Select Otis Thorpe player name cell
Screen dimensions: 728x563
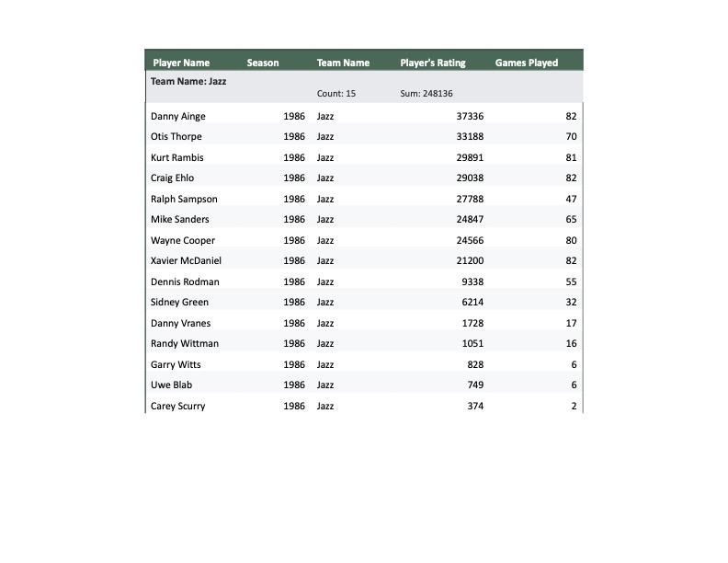click(x=176, y=137)
